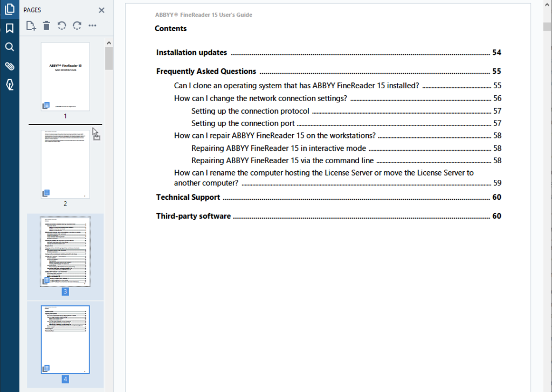Image resolution: width=552 pixels, height=392 pixels.
Task: Click the document view scrollbar thumb
Action: tap(547, 27)
